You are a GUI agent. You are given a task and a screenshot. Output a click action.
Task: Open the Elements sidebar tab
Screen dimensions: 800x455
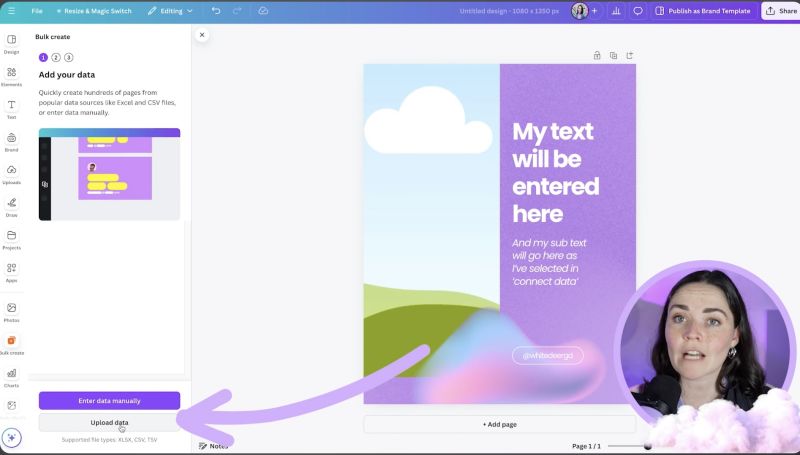click(11, 77)
